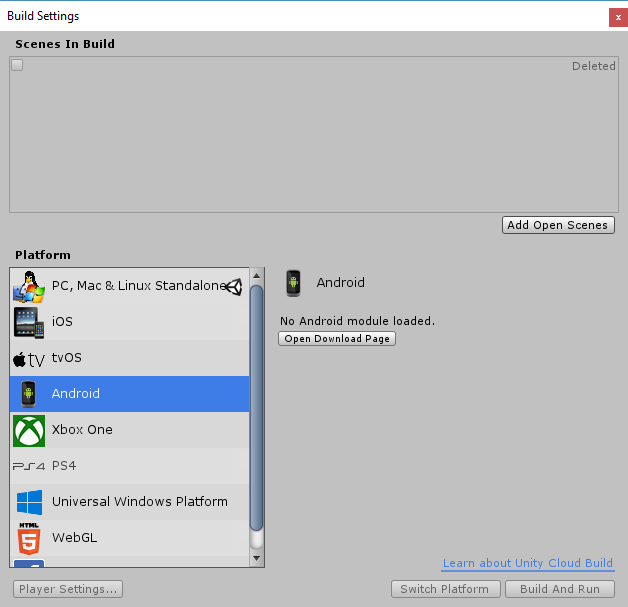Click the PC, Mac & Linux penguin icon
The width and height of the screenshot is (628, 607).
coord(29,286)
